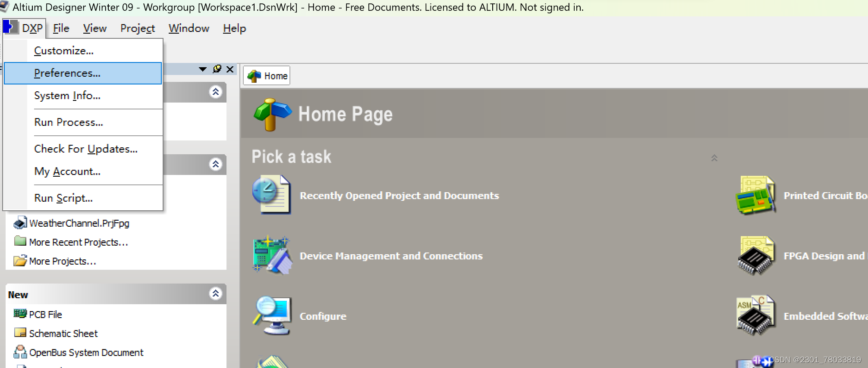
Task: Open the Help menu
Action: pyautogui.click(x=234, y=28)
